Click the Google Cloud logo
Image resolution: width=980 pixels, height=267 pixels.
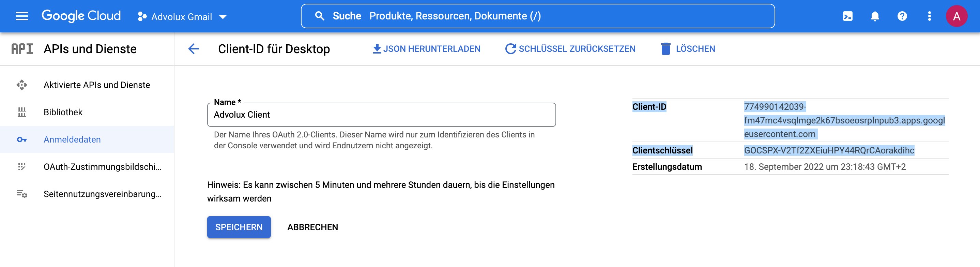point(81,16)
